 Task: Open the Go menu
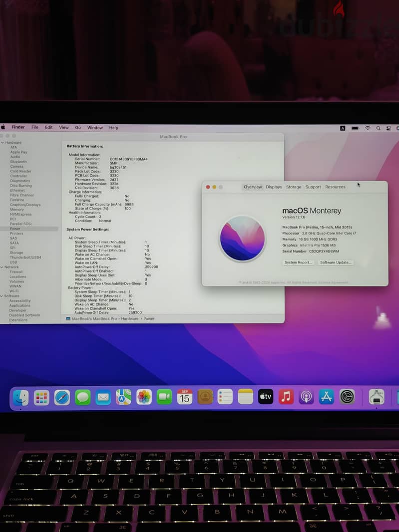(x=78, y=128)
